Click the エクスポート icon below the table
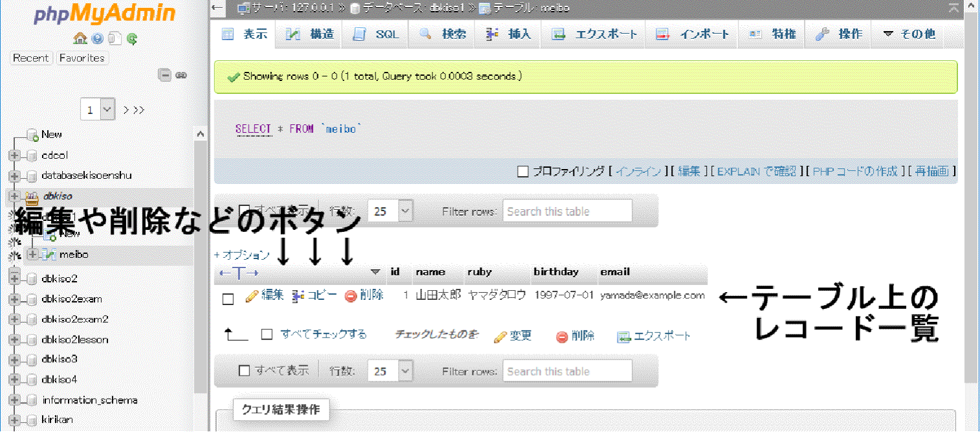This screenshot has height=432, width=980. [623, 337]
